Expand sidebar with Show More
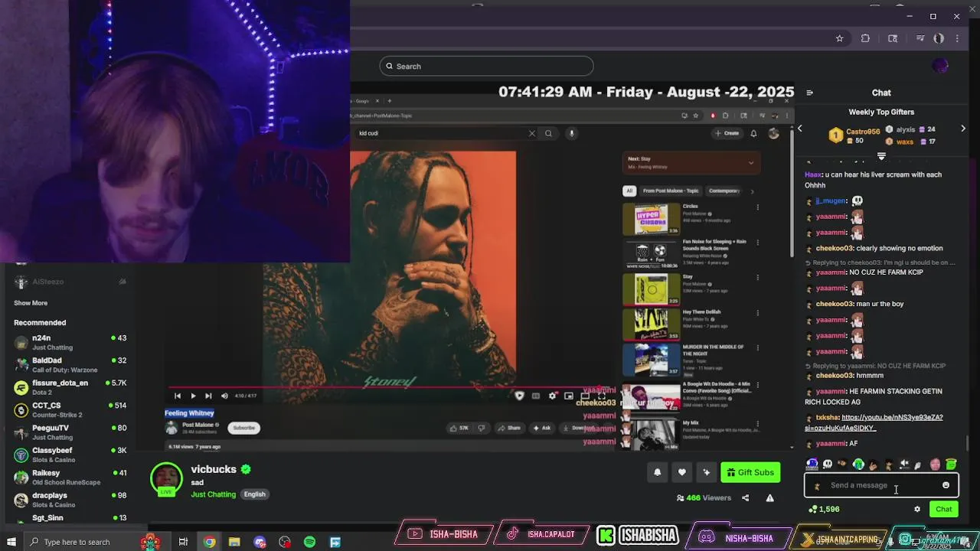 click(31, 303)
